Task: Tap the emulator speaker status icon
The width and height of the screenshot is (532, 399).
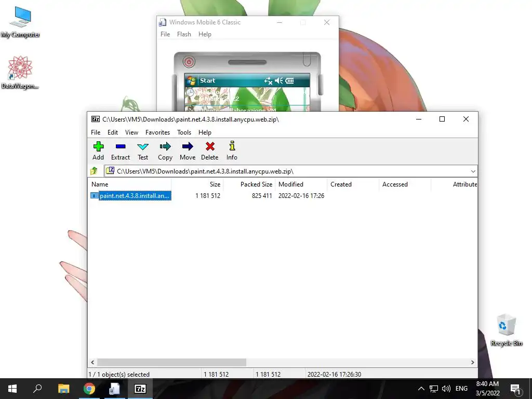Action: pyautogui.click(x=279, y=81)
